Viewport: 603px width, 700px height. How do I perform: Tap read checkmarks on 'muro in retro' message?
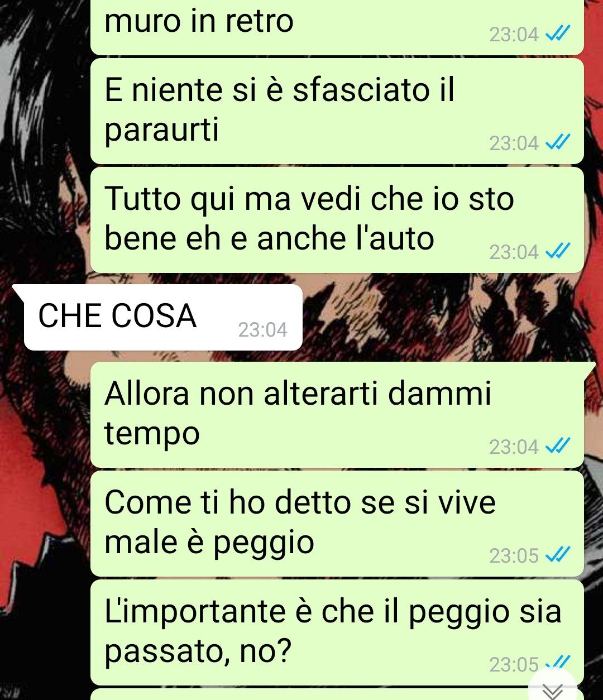pos(557,35)
